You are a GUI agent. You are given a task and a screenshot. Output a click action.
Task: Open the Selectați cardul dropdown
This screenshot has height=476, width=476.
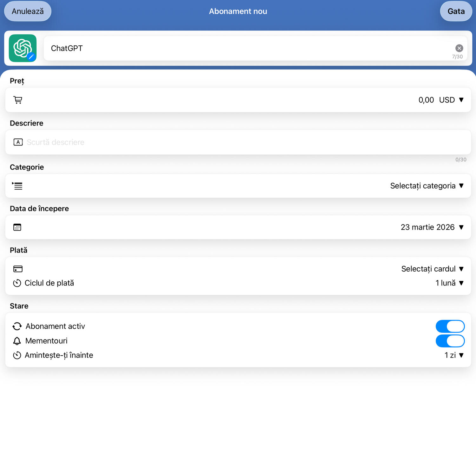(432, 269)
